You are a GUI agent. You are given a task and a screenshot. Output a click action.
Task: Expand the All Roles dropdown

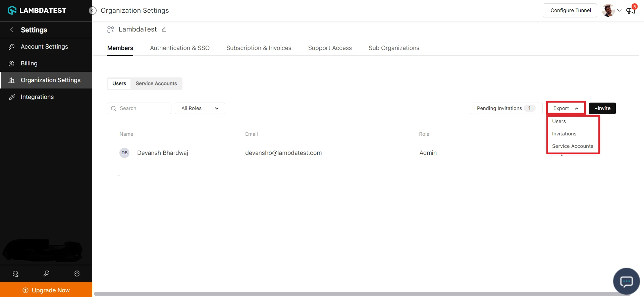(x=200, y=108)
